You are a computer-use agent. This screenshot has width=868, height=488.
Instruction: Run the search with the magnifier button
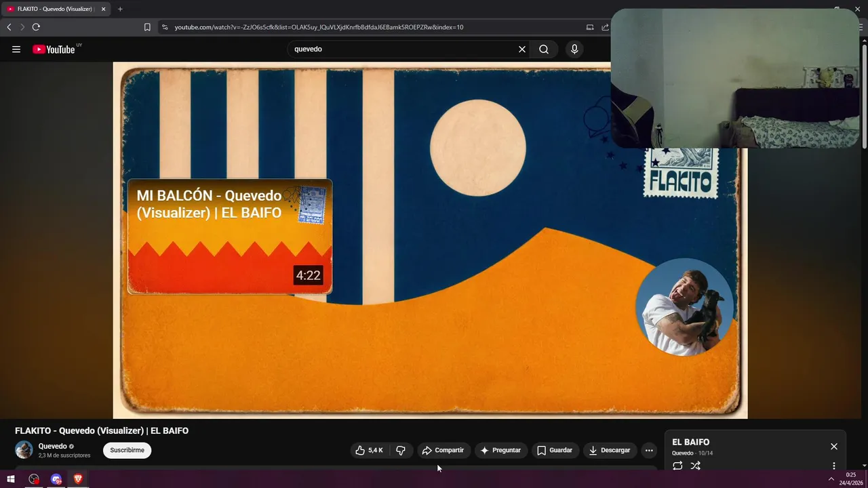[x=544, y=49]
